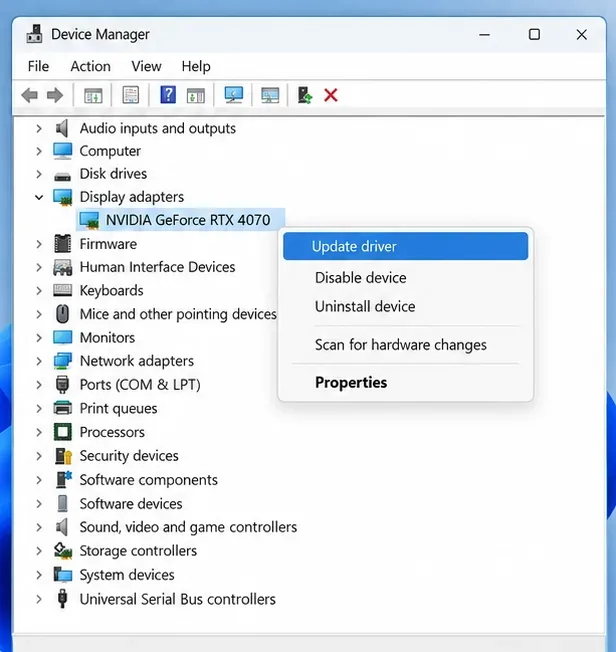Click the Human Interface Devices icon
The height and width of the screenshot is (652, 616).
coord(63,267)
